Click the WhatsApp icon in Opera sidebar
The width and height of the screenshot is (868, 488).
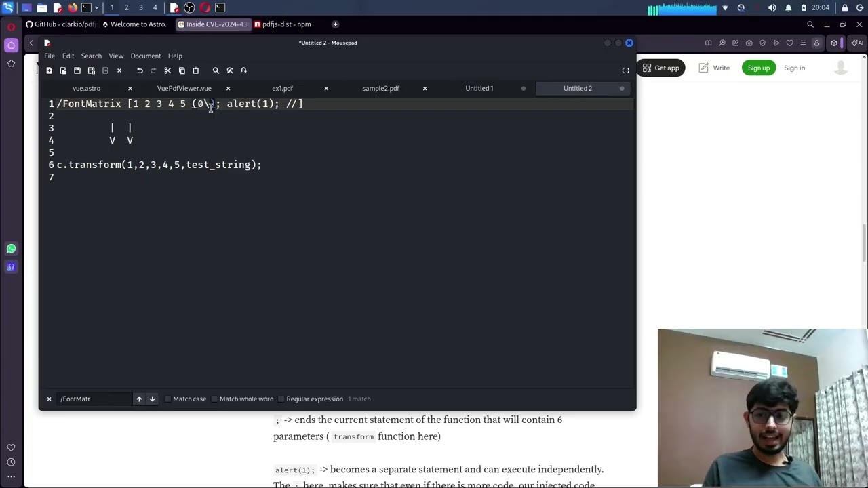(x=11, y=249)
